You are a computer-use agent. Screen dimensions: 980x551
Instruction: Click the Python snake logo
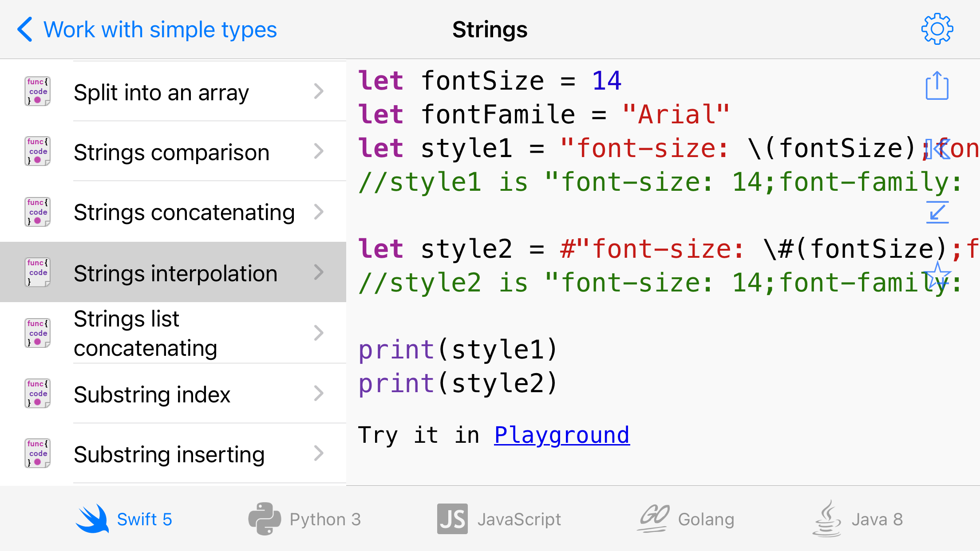pyautogui.click(x=265, y=519)
